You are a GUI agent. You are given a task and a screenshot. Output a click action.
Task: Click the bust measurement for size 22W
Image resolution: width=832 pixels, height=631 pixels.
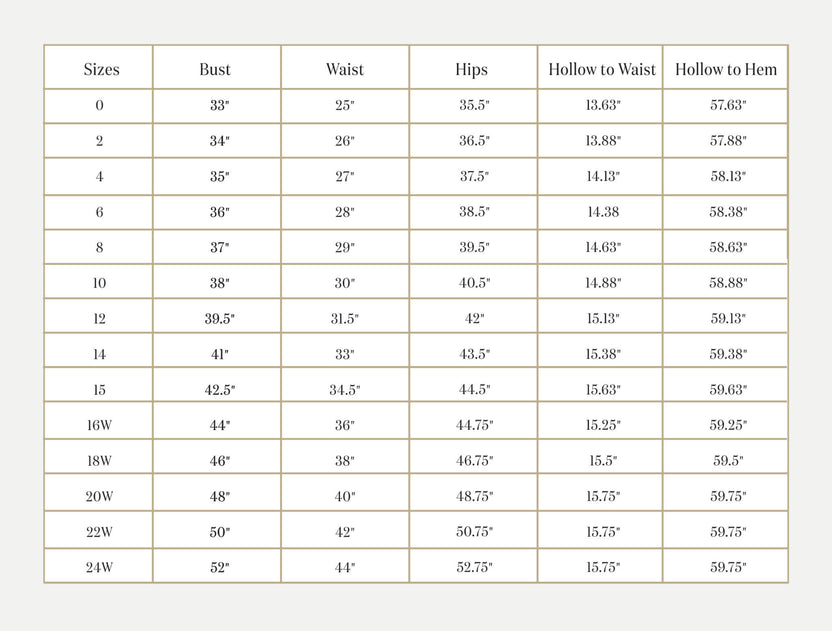click(x=219, y=532)
